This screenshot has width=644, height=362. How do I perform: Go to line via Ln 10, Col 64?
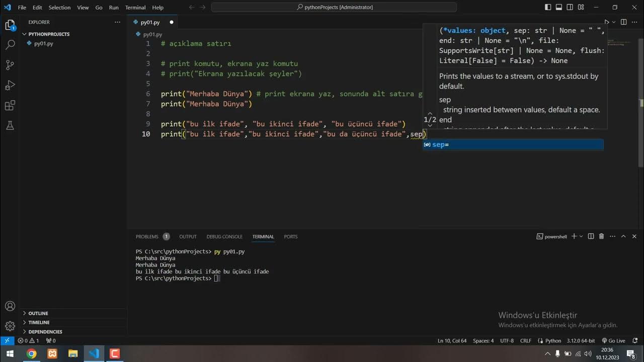coord(452,340)
